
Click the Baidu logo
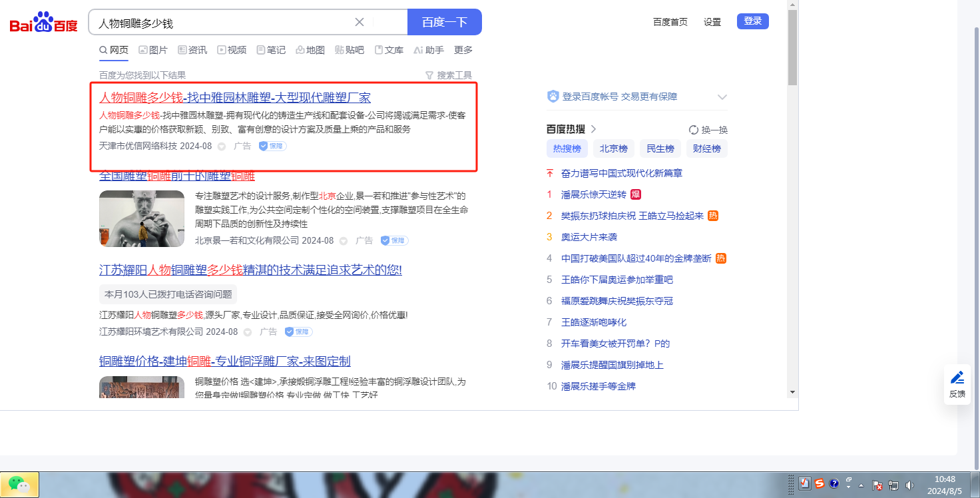[x=43, y=23]
